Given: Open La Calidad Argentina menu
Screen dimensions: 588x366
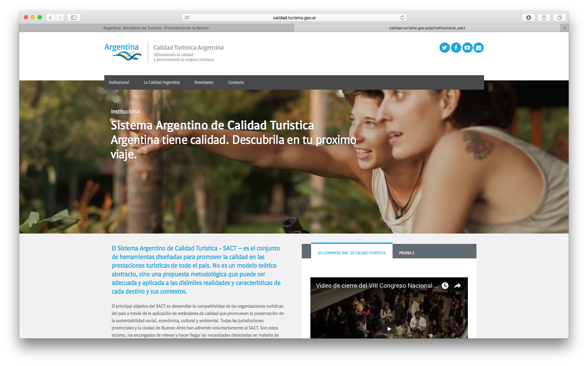Looking at the screenshot, I should click(162, 82).
